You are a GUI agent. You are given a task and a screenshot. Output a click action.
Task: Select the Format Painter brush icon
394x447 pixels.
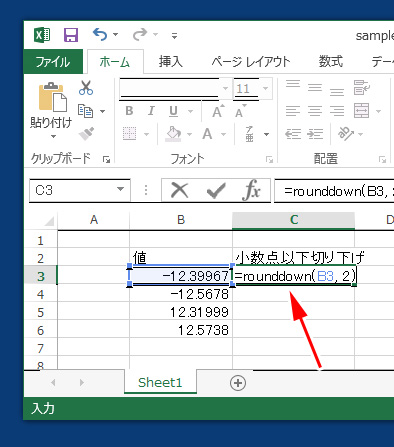[x=86, y=134]
